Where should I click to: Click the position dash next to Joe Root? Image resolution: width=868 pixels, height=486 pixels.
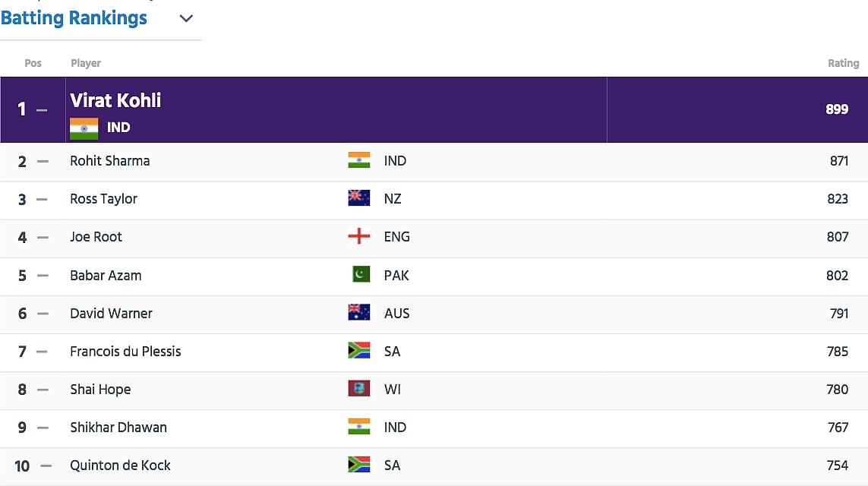(x=43, y=236)
